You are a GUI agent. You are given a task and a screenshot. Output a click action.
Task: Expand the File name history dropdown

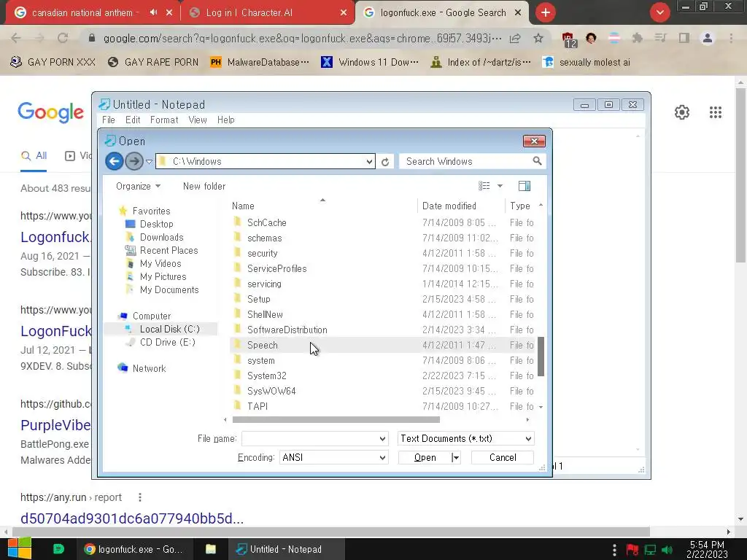point(382,438)
